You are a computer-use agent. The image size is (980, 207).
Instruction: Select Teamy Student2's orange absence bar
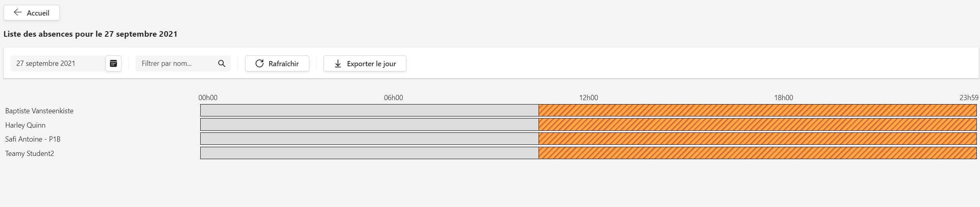[757, 153]
